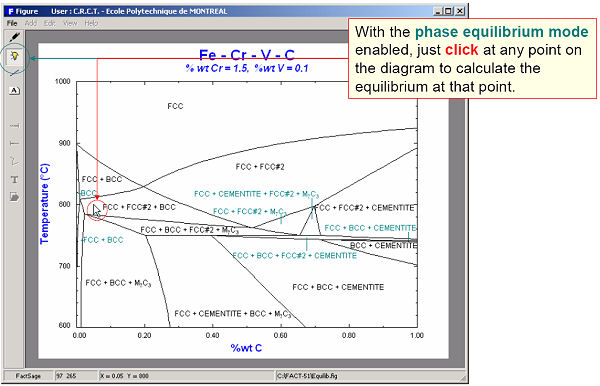Select the T text tool
The width and height of the screenshot is (600, 386).
click(x=14, y=179)
